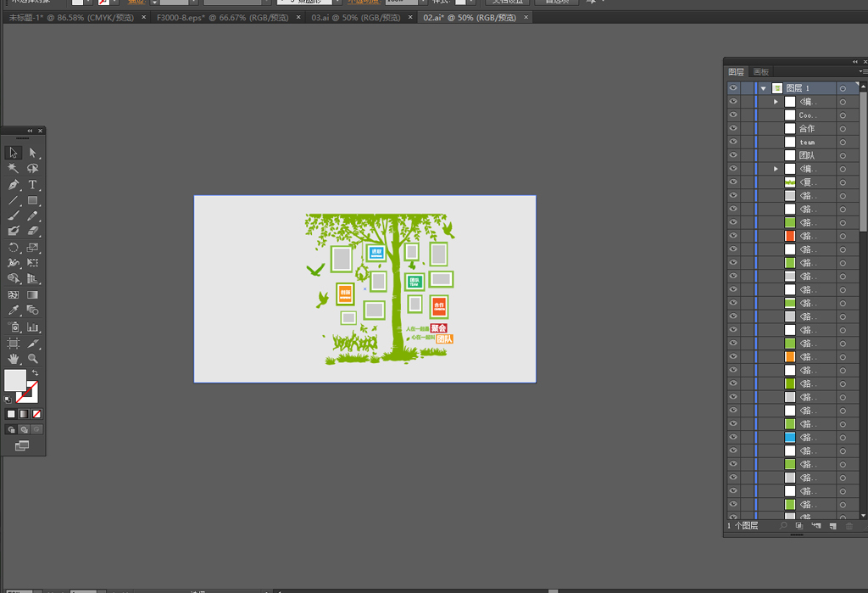Select the Direct Selection tool
The image size is (868, 593).
pyautogui.click(x=33, y=153)
